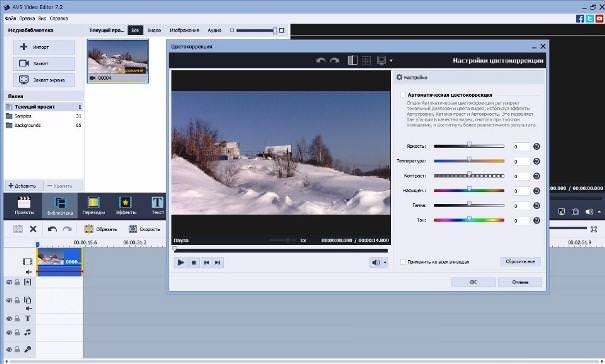This screenshot has width=605, height=364.
Task: Open the Facebook icon in top-right corner
Action: tap(580, 19)
